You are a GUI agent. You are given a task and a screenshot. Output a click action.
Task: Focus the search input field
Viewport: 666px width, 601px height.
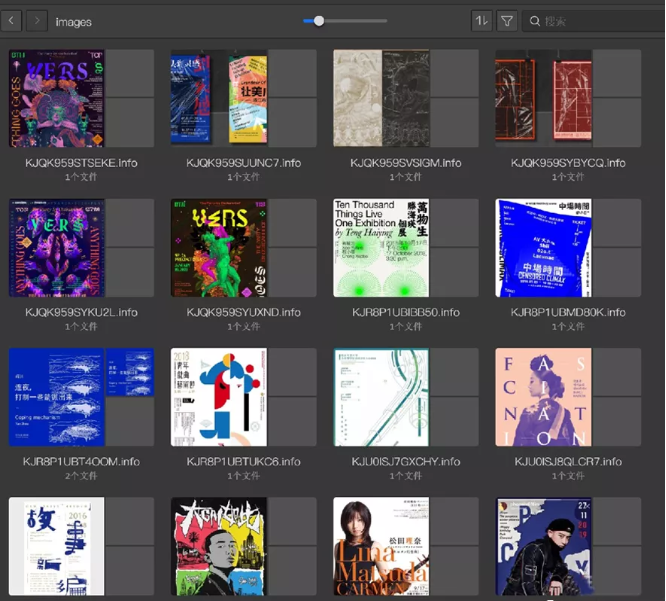(x=595, y=21)
